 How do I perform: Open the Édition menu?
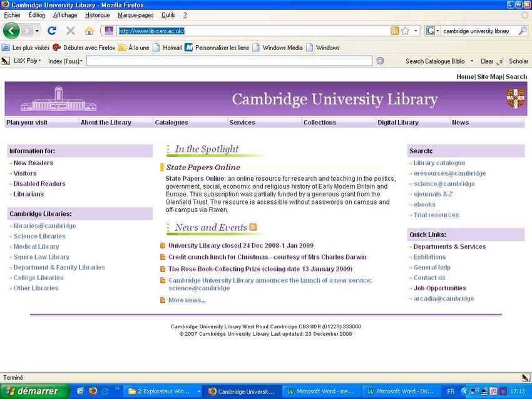[37, 15]
